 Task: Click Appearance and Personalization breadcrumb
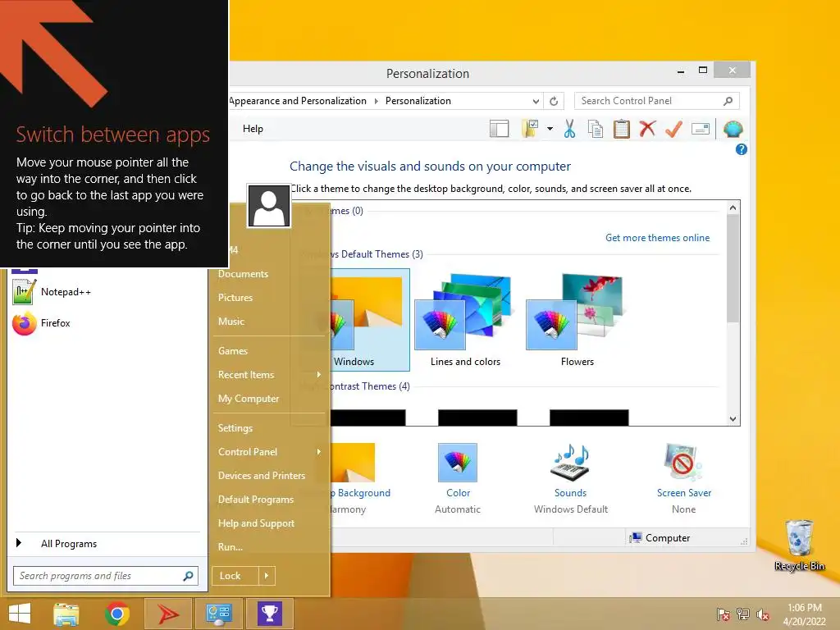tap(297, 101)
